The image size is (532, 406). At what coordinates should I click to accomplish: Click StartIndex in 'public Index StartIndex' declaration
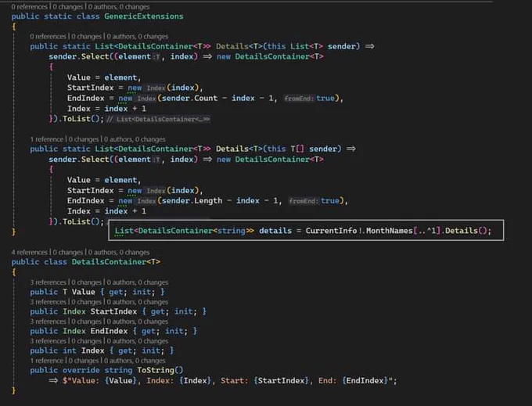113,311
